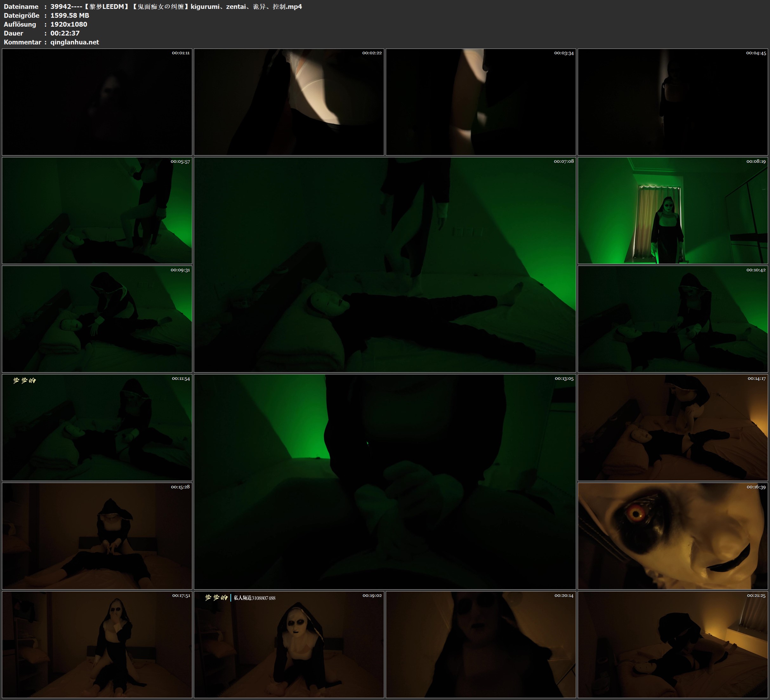770x700 pixels.
Task: Select the frame stamped 00:09:31
Action: click(x=97, y=319)
